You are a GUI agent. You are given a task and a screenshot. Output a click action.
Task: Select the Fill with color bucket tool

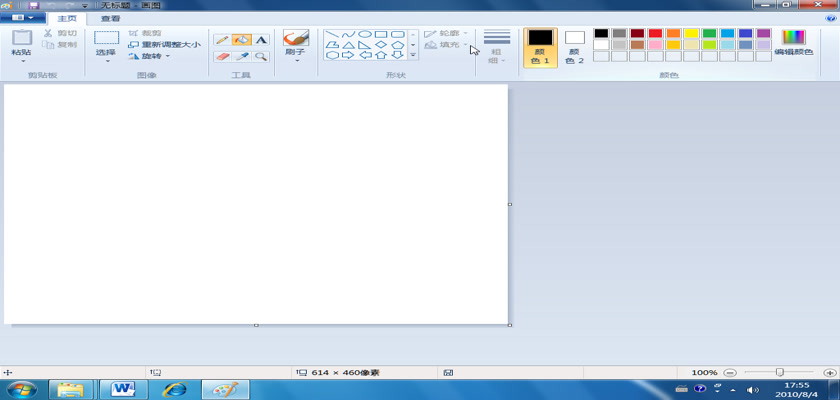point(241,40)
